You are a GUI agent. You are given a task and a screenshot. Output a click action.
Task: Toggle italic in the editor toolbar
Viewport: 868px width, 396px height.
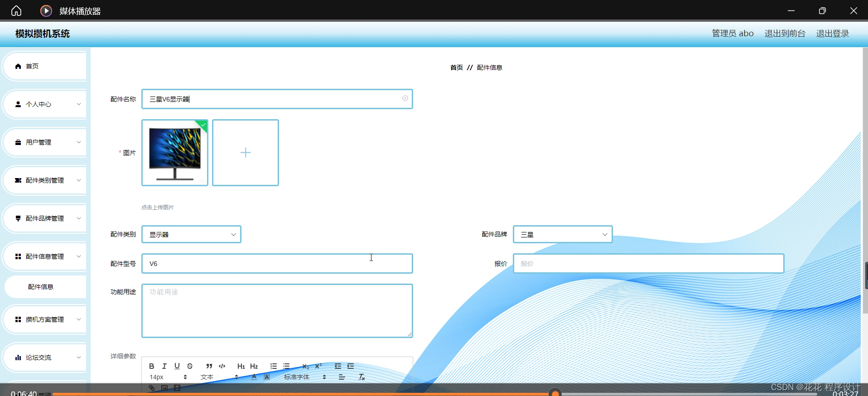coord(164,366)
